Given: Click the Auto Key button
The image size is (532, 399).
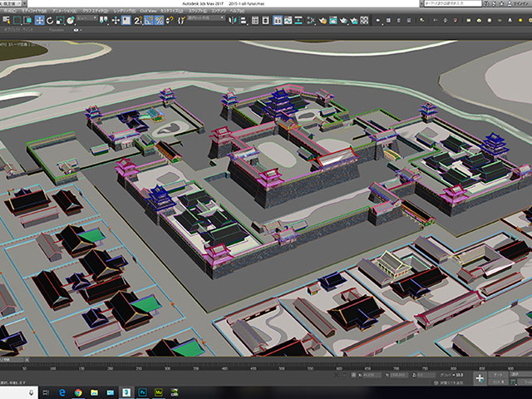Looking at the screenshot, I should click(499, 375).
